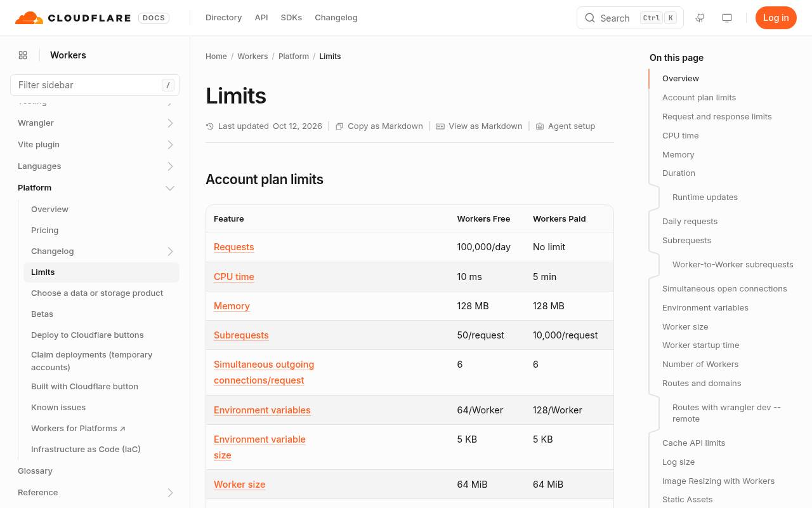Image resolution: width=812 pixels, height=508 pixels.
Task: Focus the Filter sidebar input
Action: click(x=95, y=85)
